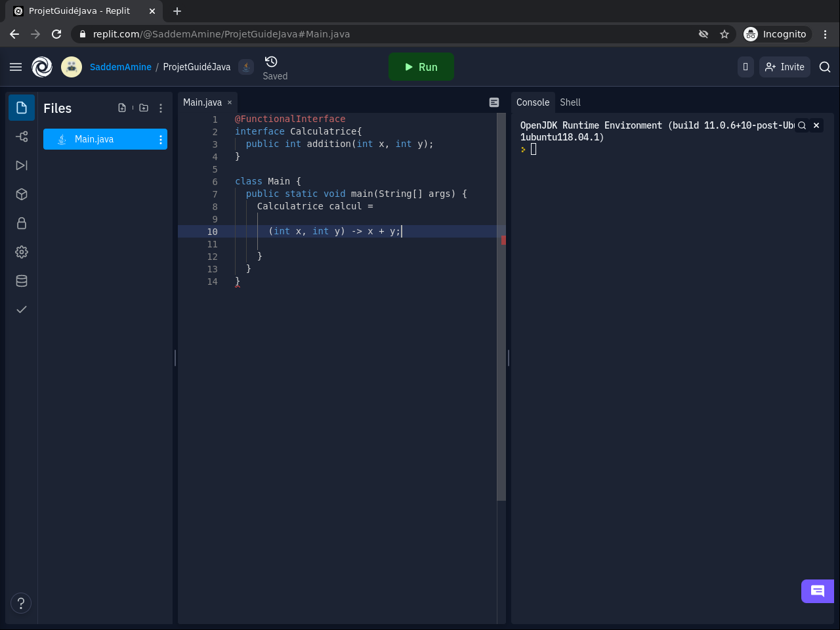This screenshot has height=630, width=840.
Task: Switch to the Shell tab
Action: pos(570,102)
